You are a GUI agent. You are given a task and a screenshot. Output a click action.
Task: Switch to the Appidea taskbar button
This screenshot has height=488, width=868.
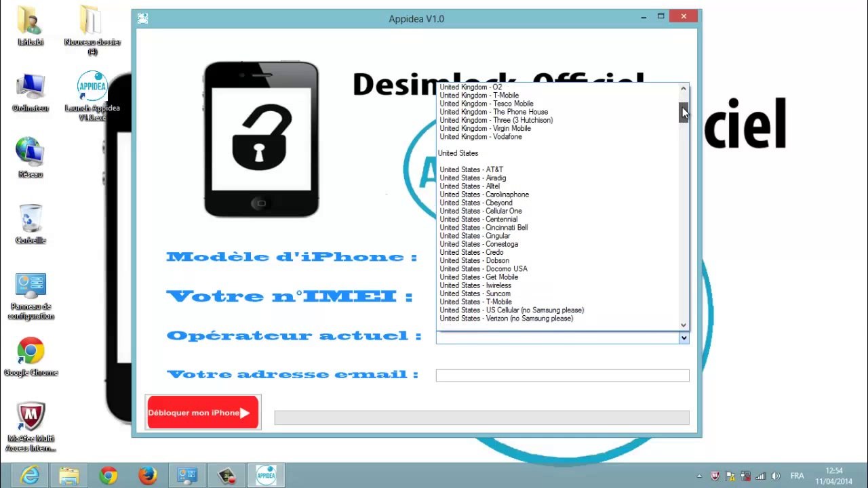pos(266,476)
